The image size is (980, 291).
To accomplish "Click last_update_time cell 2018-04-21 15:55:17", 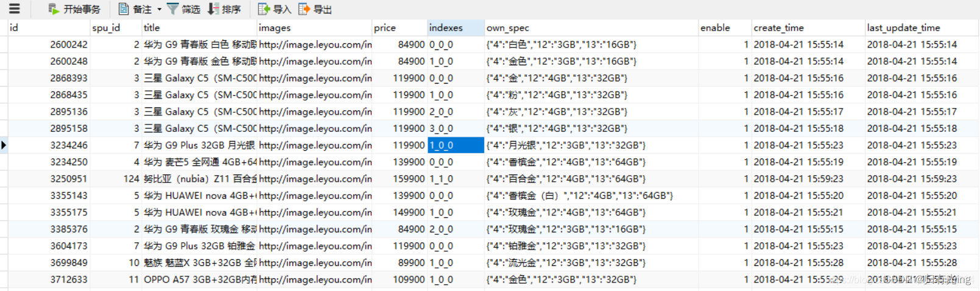I will [922, 112].
